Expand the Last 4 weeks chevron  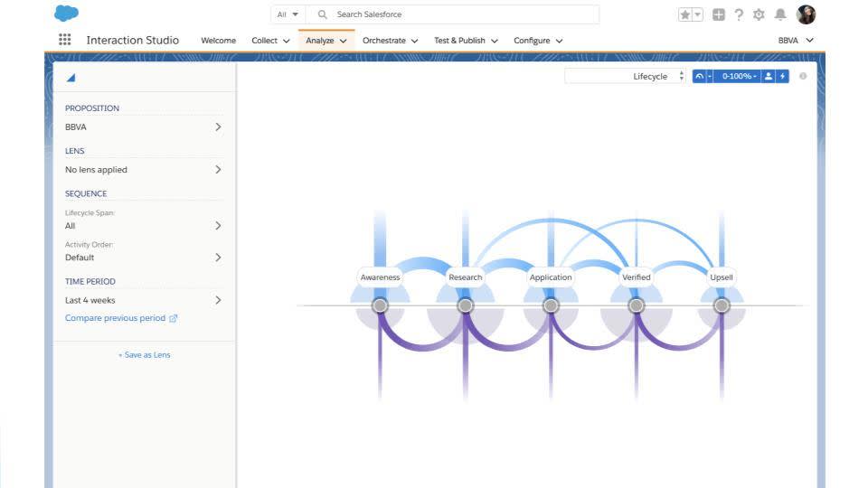coord(218,300)
